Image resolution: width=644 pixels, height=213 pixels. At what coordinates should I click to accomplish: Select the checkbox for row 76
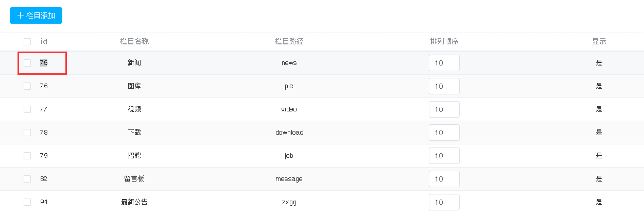27,86
